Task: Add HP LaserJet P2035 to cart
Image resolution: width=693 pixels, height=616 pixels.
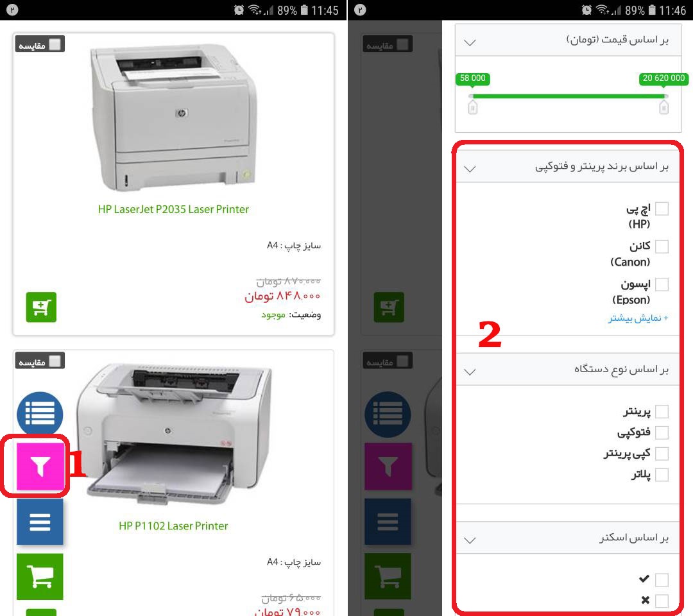Action: pos(41,307)
